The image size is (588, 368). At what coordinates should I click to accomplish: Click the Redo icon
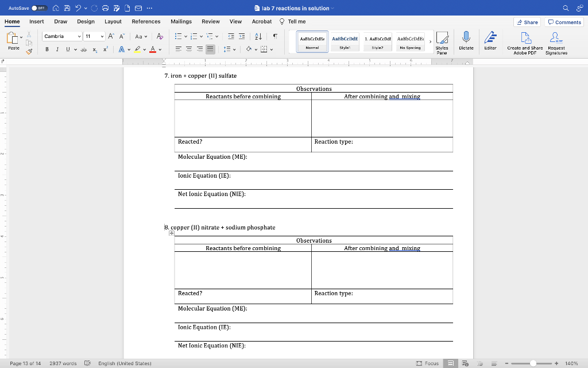pos(95,8)
